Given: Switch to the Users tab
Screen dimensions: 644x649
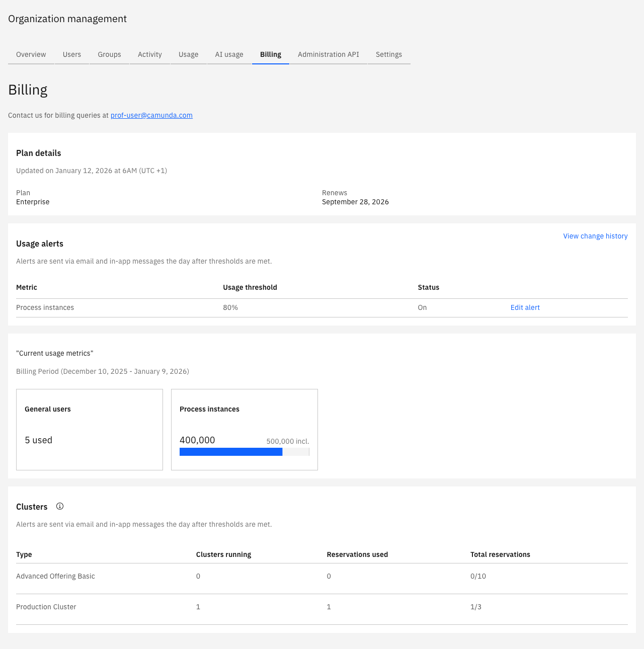Looking at the screenshot, I should tap(72, 54).
